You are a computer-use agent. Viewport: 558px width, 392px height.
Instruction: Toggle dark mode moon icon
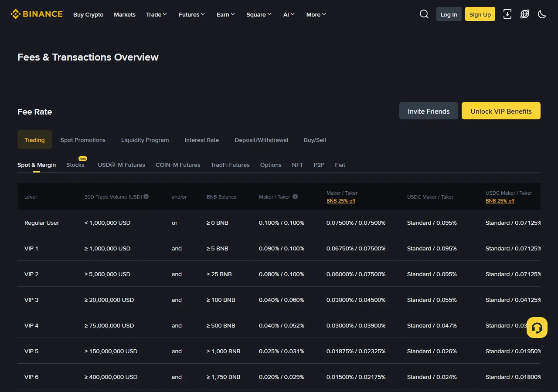(542, 14)
